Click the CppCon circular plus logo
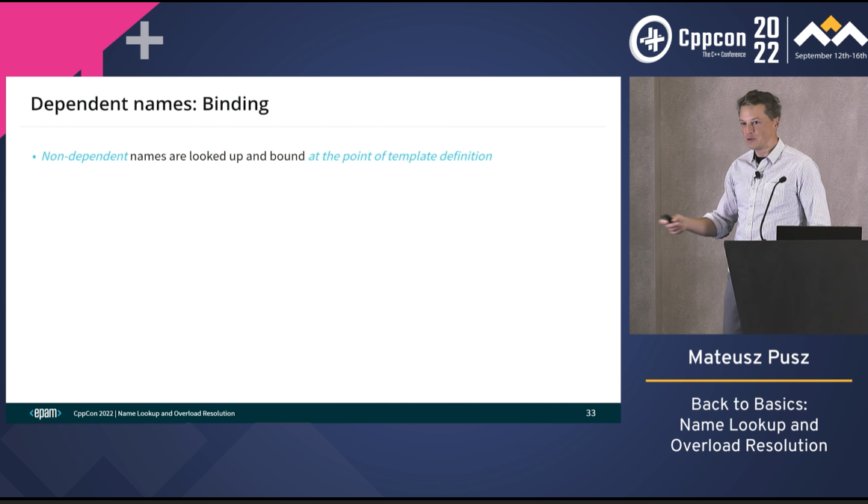 tap(650, 39)
